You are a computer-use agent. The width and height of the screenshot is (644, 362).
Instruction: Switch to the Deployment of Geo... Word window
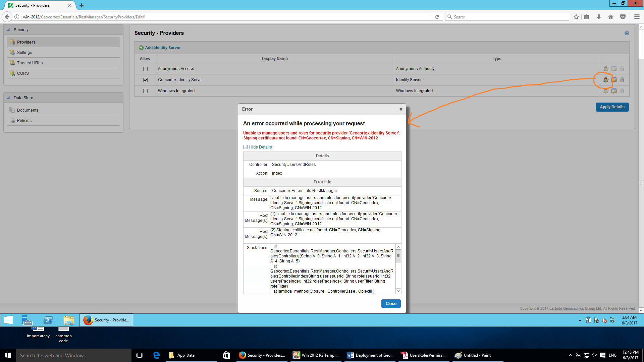(x=371, y=355)
